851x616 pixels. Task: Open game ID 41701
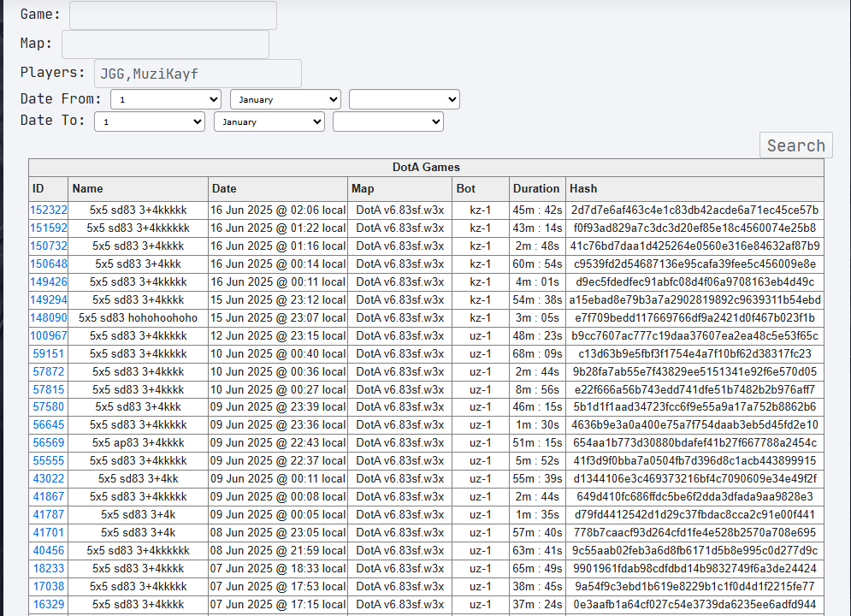pos(48,532)
